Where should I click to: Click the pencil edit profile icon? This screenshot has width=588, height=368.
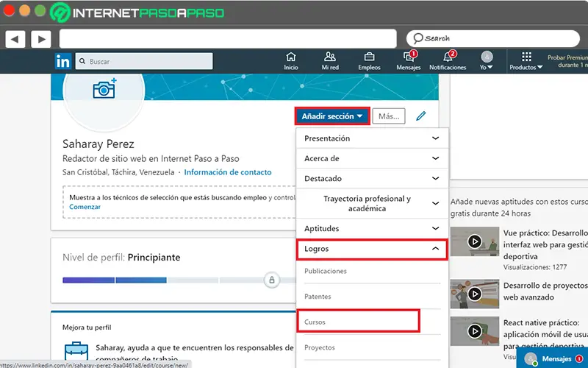[420, 116]
